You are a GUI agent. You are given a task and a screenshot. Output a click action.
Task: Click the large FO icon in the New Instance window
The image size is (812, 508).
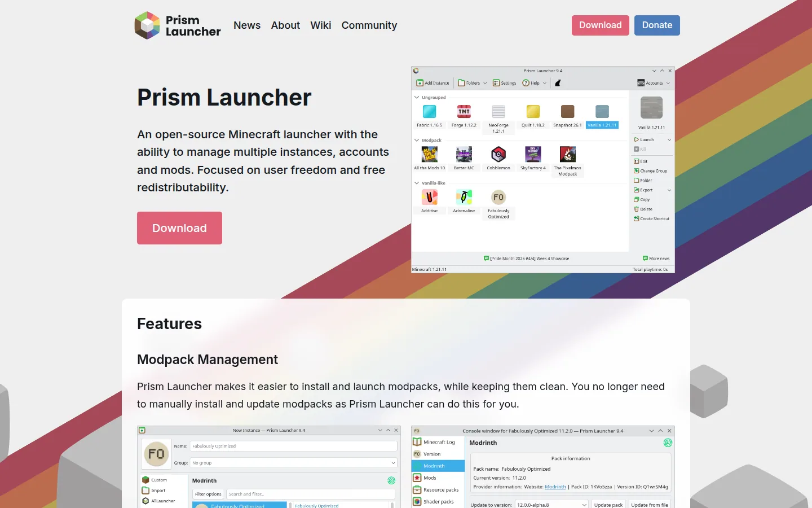156,454
